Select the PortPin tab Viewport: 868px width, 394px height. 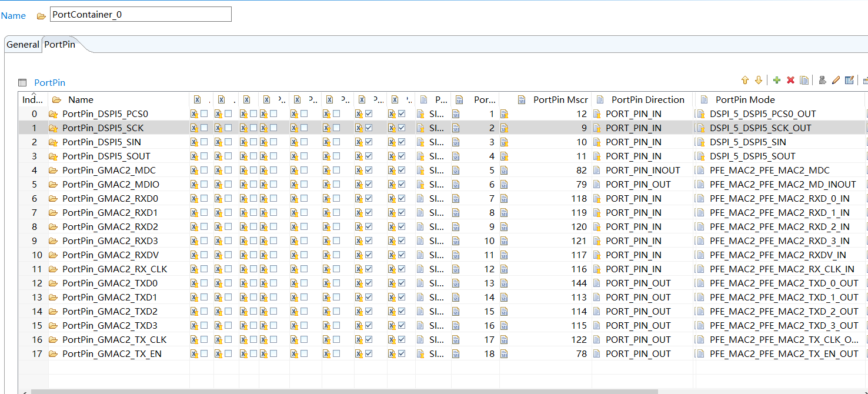point(59,44)
